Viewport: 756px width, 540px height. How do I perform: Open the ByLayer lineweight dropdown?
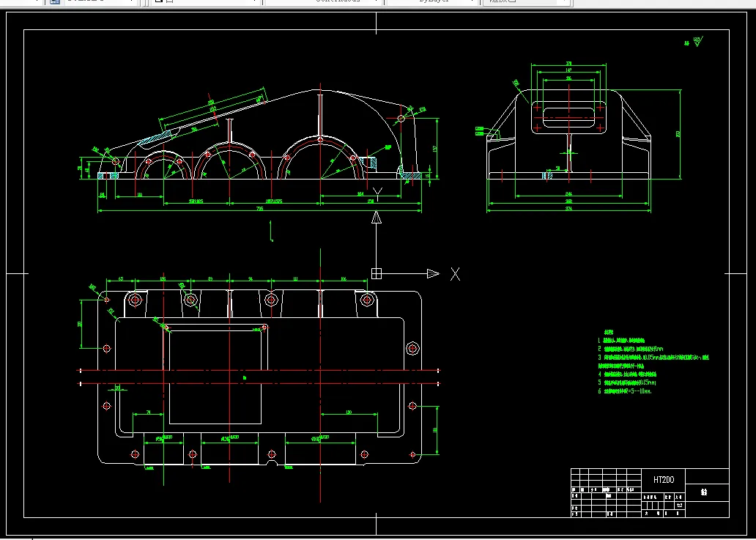[432, 1]
